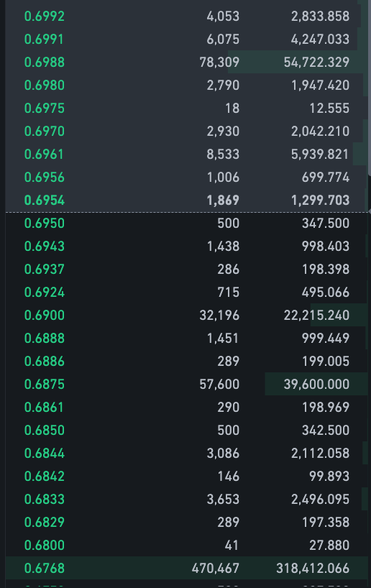Image resolution: width=371 pixels, height=588 pixels.
Task: Click amount 57,600
Action: point(219,385)
